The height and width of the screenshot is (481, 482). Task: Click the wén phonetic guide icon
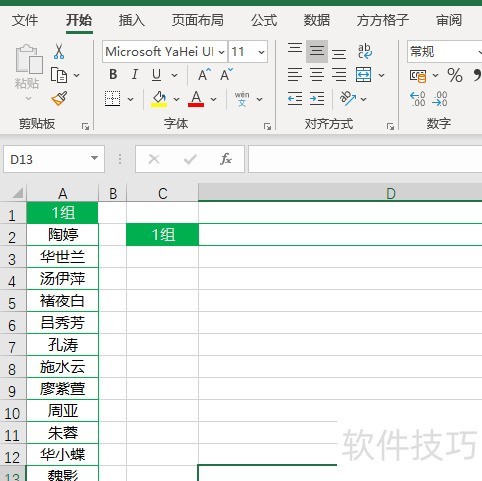[x=242, y=99]
